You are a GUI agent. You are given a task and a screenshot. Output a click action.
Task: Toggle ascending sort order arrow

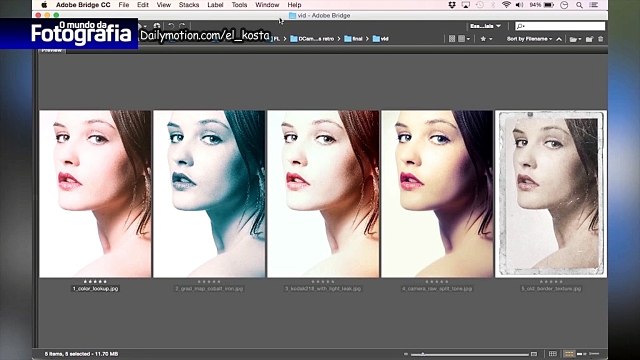click(559, 39)
